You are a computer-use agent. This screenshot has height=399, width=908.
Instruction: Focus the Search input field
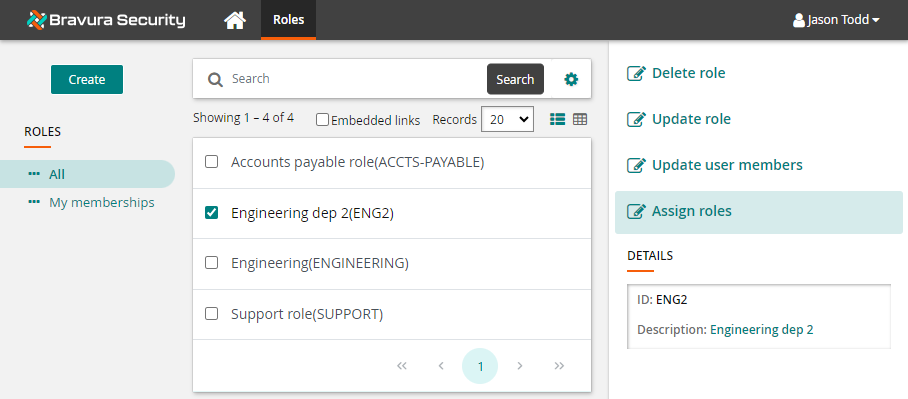pos(356,79)
